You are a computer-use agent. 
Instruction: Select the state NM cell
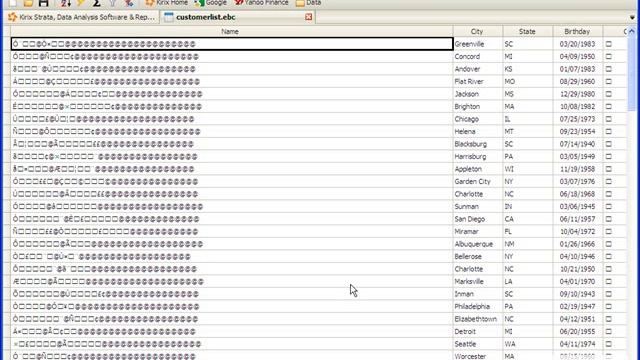528,244
